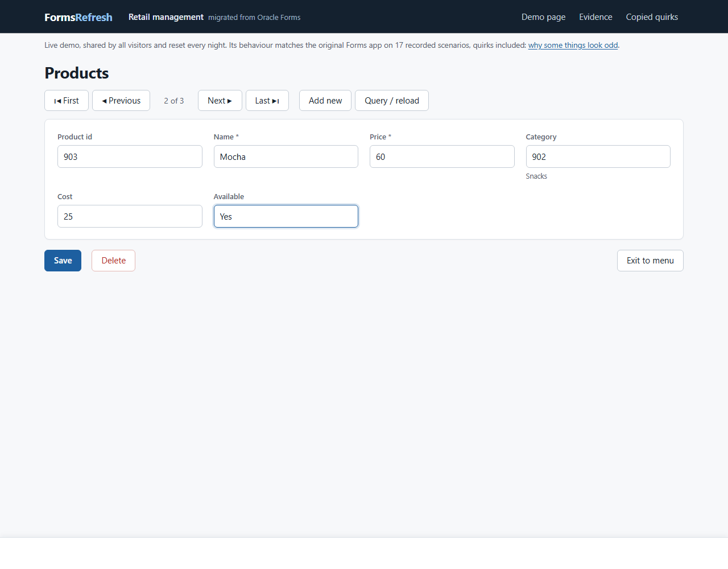Screen dimensions: 728x569
Task: Focus the Product id field
Action: 130,156
